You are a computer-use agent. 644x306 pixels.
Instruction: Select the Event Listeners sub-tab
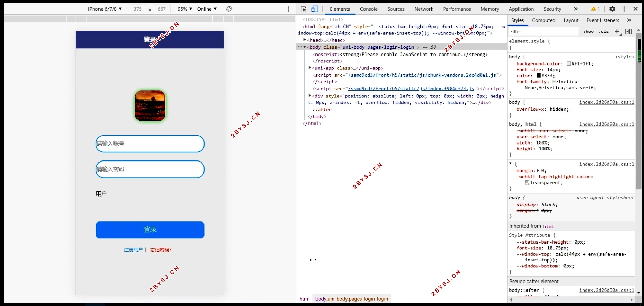click(x=603, y=20)
